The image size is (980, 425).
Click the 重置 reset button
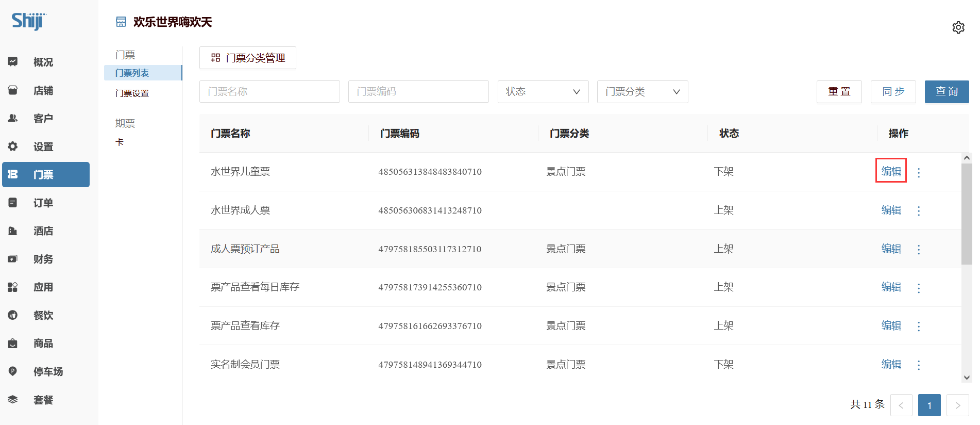pos(839,92)
